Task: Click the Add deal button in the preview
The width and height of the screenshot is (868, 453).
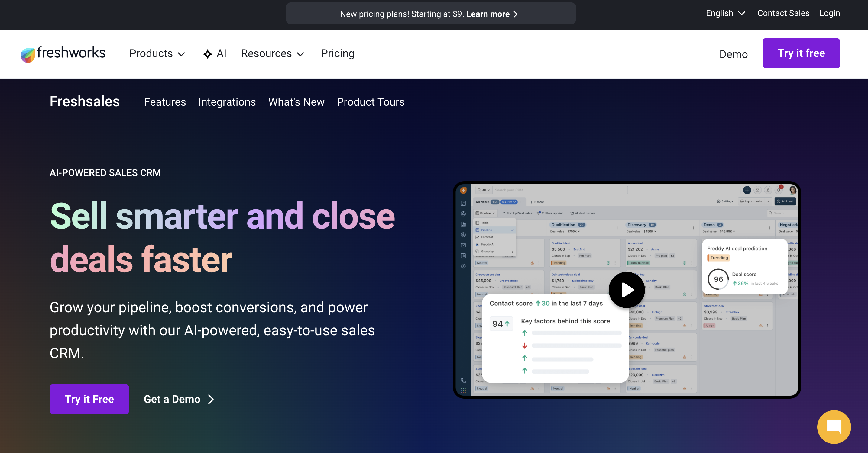Action: [785, 201]
